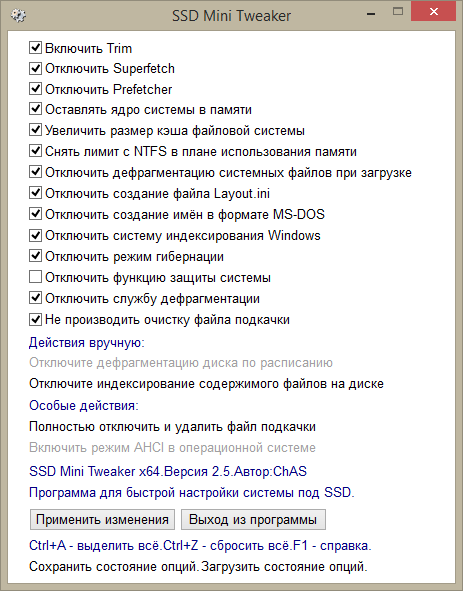Click Отключите индексирование содержимого файлов на диске
Screen dimensions: 463x591
(x=206, y=384)
